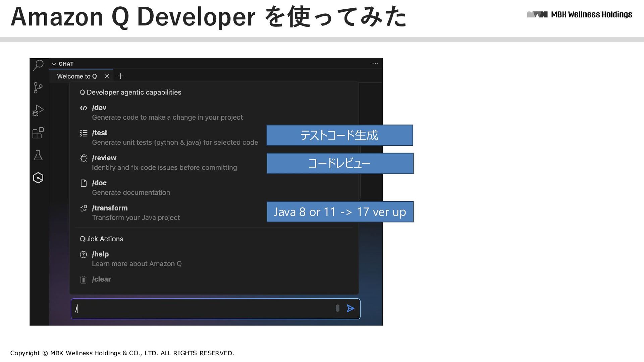
Task: Click 'Generate code to make a change in your project'
Action: pyautogui.click(x=167, y=117)
